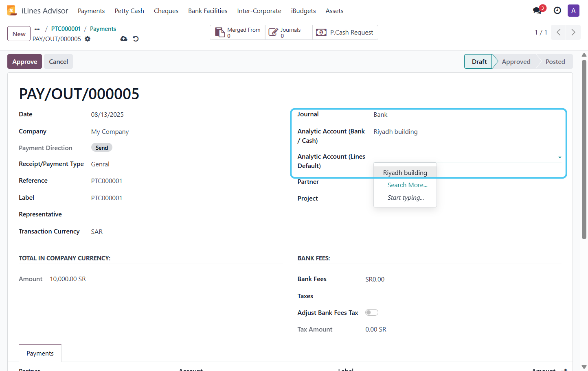
Task: Open the activities clock icon
Action: click(557, 11)
